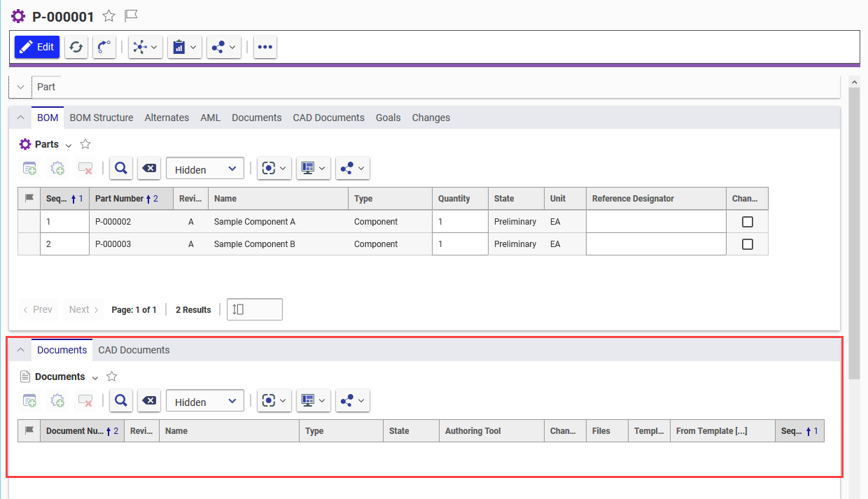Select the Part tab label
The image size is (868, 499).
pyautogui.click(x=46, y=87)
